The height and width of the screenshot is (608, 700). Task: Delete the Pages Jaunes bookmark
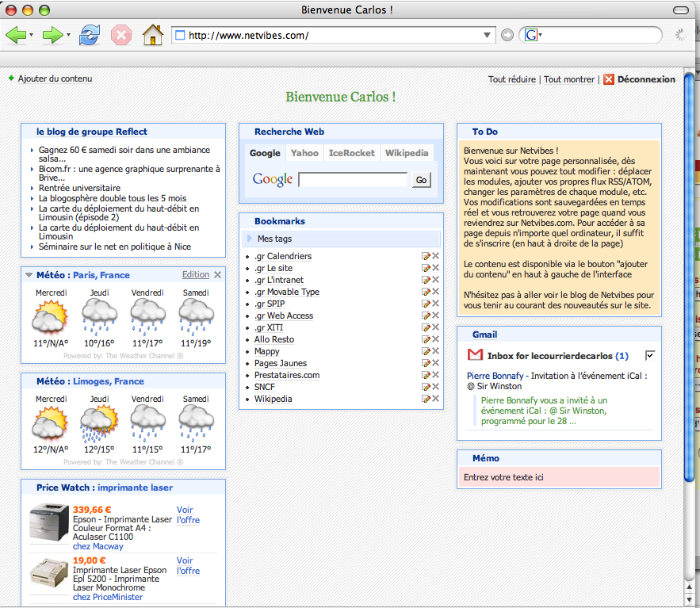point(435,363)
